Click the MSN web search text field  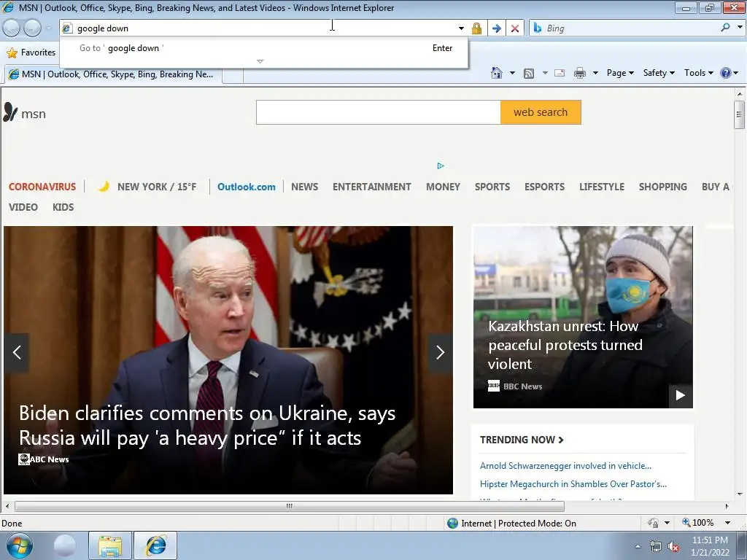coord(379,112)
